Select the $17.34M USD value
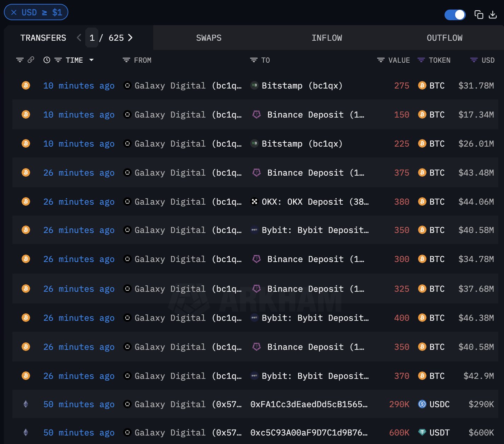 pos(476,115)
